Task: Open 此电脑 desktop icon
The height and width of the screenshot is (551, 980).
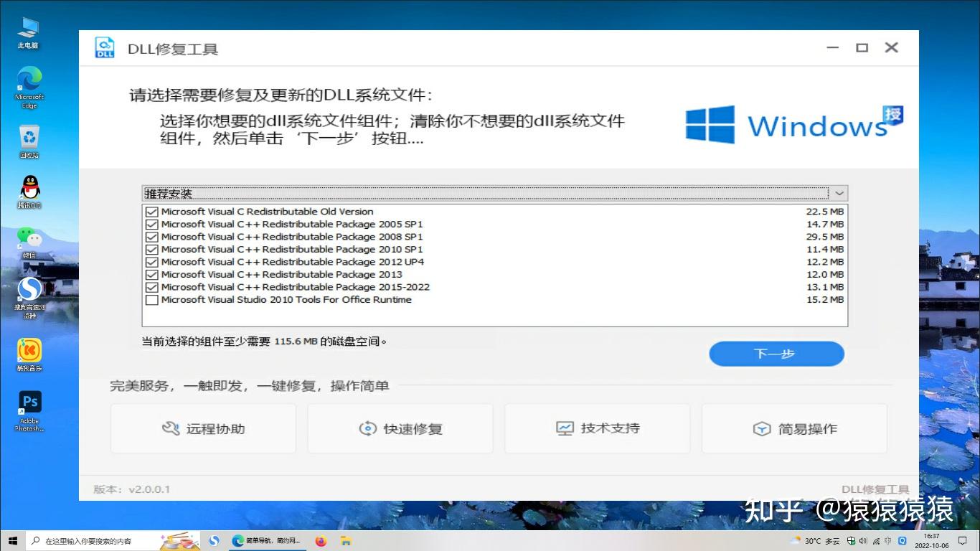Action: coord(29,33)
